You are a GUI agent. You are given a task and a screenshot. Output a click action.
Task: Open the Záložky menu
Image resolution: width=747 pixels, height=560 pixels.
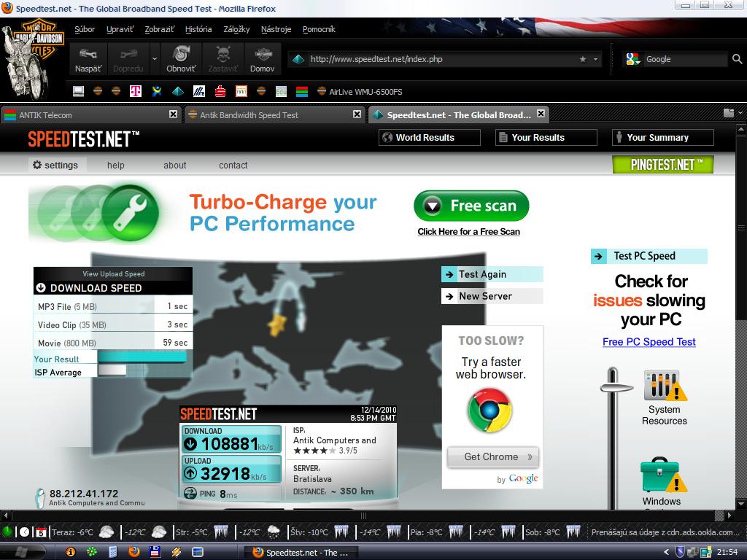coord(237,29)
